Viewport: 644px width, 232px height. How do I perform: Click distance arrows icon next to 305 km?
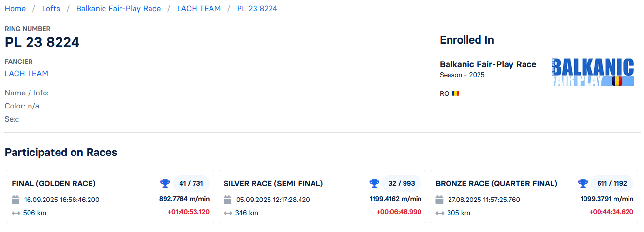tap(440, 213)
